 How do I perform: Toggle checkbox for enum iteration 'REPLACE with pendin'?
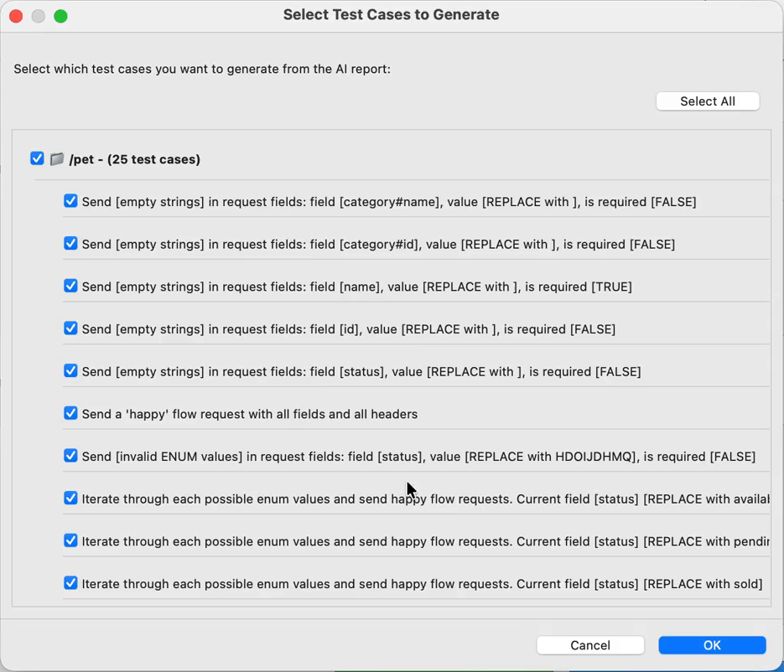pos(70,540)
